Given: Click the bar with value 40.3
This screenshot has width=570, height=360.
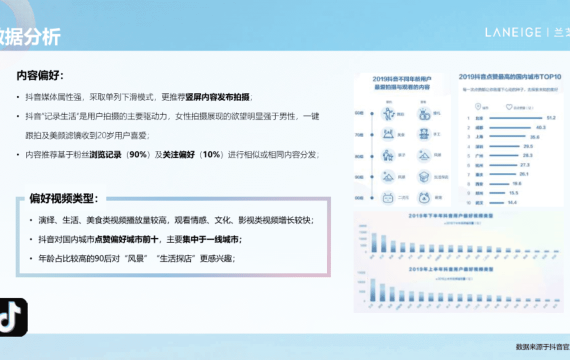Looking at the screenshot, I should tap(510, 128).
